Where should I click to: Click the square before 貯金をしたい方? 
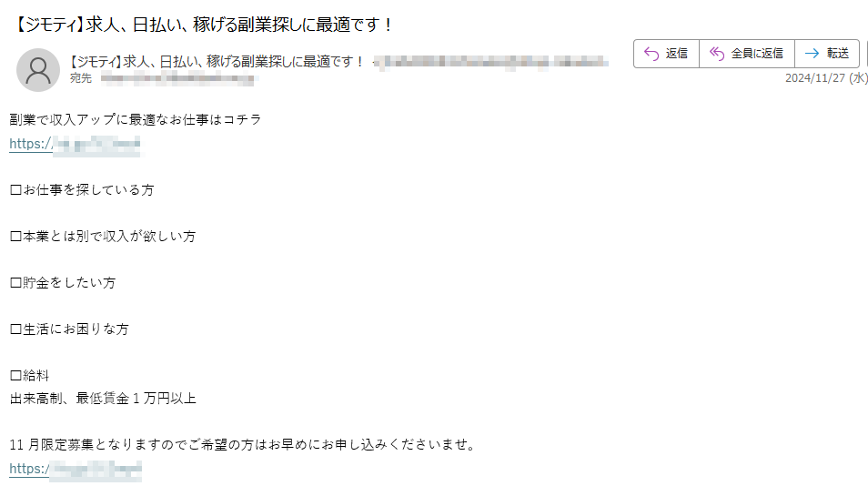[x=16, y=283]
